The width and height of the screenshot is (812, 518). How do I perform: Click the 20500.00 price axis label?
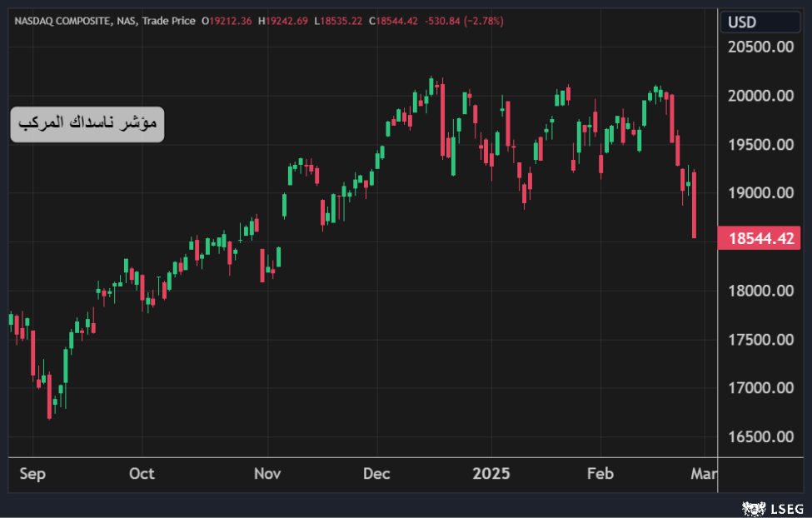tap(761, 47)
